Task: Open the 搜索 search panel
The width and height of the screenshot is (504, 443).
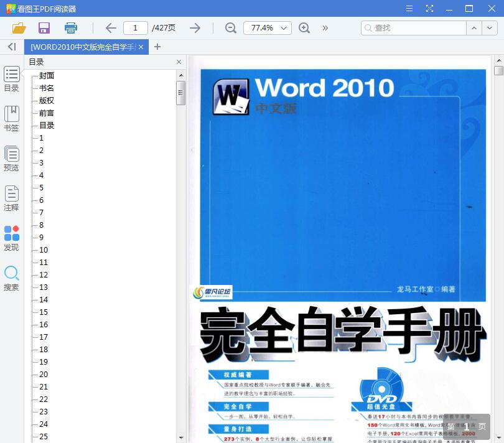Action: tap(12, 278)
